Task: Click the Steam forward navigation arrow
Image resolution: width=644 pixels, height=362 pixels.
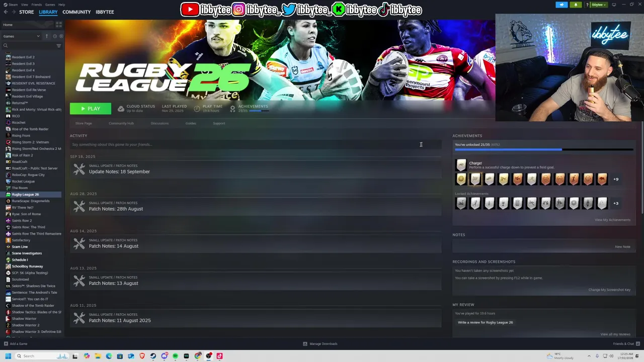Action: (x=14, y=12)
